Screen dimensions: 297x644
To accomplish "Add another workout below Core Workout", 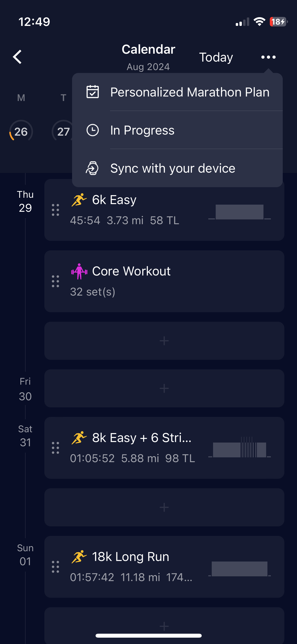I will pos(164,341).
